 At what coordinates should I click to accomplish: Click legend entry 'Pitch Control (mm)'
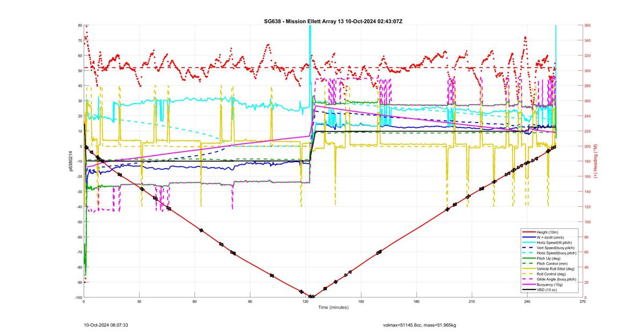pos(552,263)
